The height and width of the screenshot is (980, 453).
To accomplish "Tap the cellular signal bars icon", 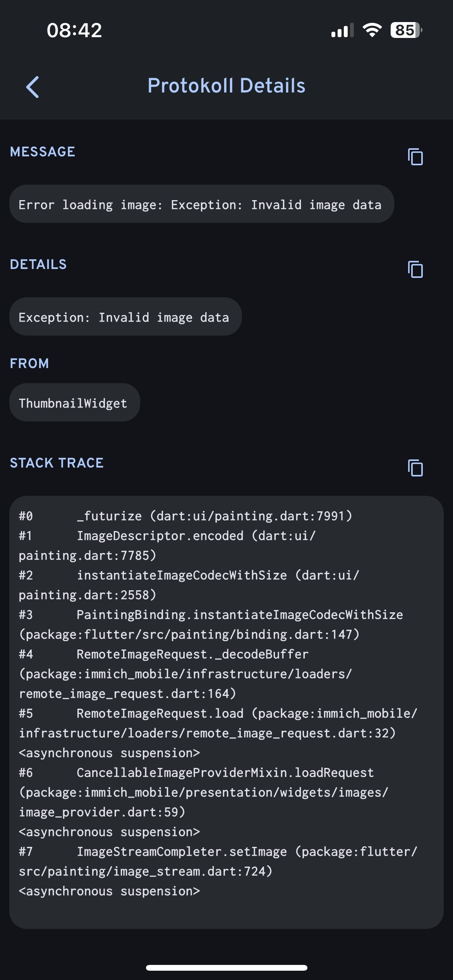I will pos(342,30).
